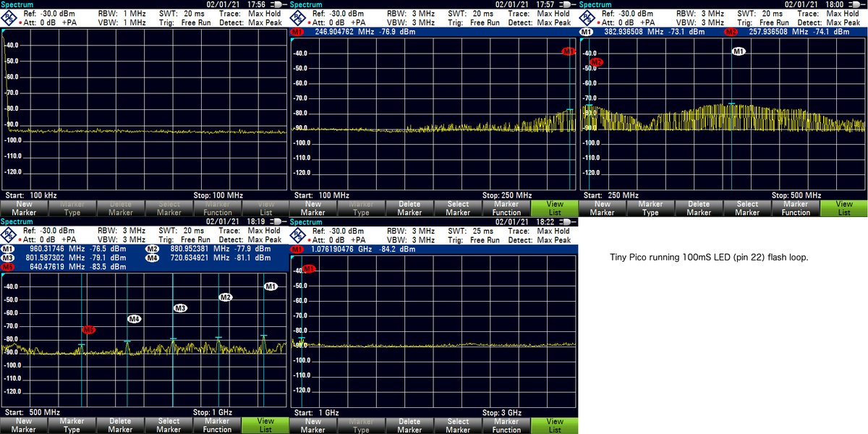Click Delete Marker softkey in 100–250 MHz panel
The width and height of the screenshot is (868, 434).
coord(409,208)
